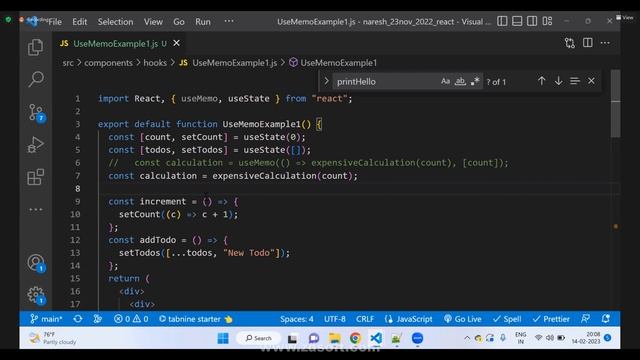Viewport: 640px width, 360px height.
Task: Open editor More Actions ellipsis
Action: click(605, 43)
